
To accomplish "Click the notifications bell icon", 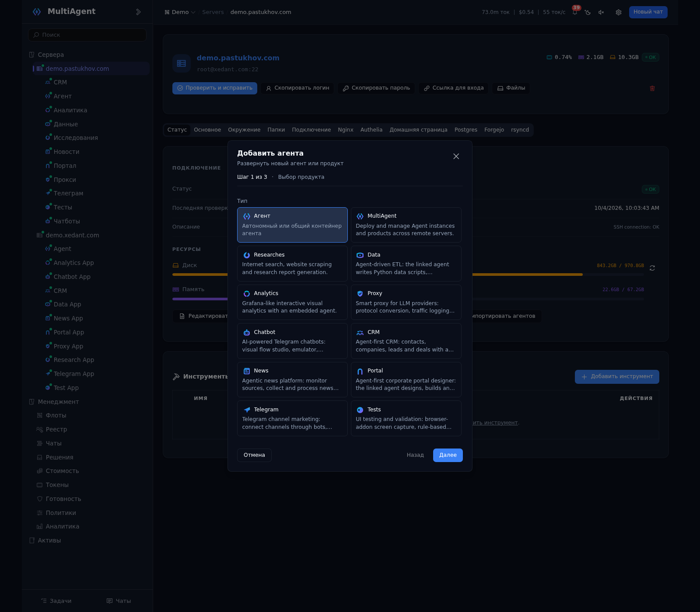I will coord(575,12).
